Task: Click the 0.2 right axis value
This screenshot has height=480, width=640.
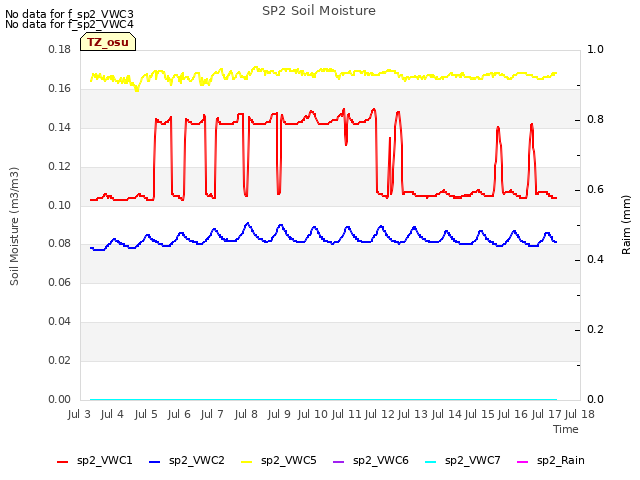Action: click(595, 329)
